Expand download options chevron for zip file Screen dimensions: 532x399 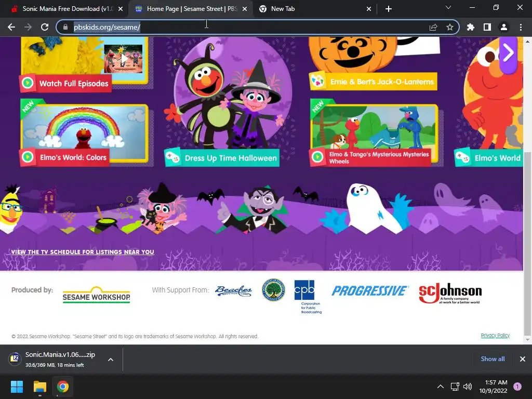click(111, 360)
